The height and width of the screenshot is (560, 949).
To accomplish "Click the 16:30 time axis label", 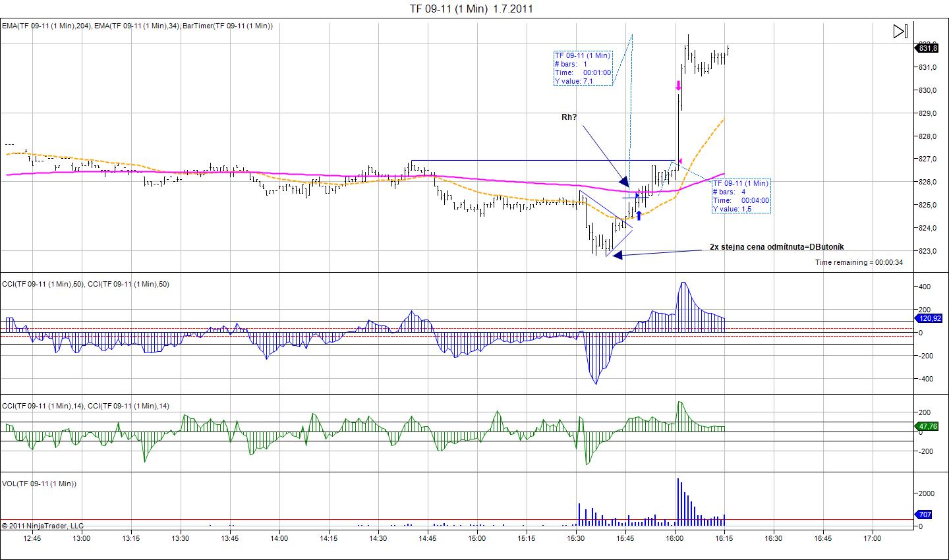I will pos(773,538).
